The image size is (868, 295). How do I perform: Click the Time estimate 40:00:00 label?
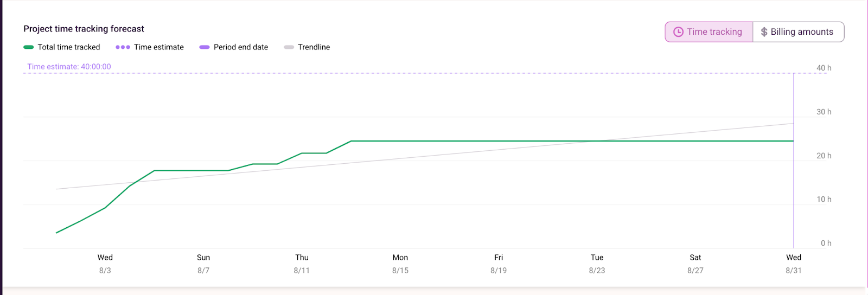coord(69,67)
